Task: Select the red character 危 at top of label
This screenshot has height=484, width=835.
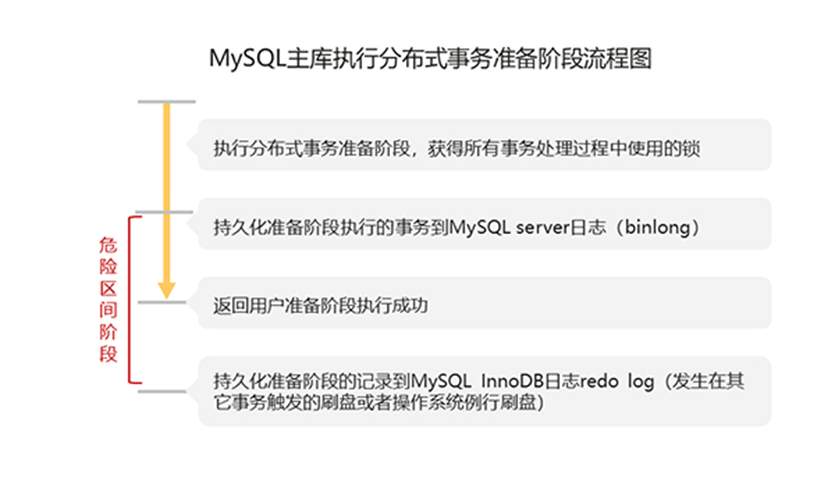Action: [x=108, y=245]
